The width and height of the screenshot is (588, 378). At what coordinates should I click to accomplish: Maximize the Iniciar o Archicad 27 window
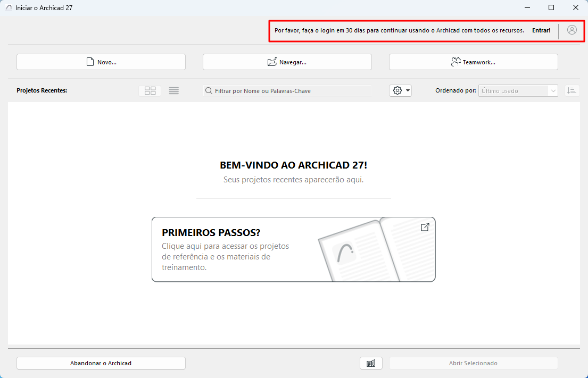pos(551,7)
